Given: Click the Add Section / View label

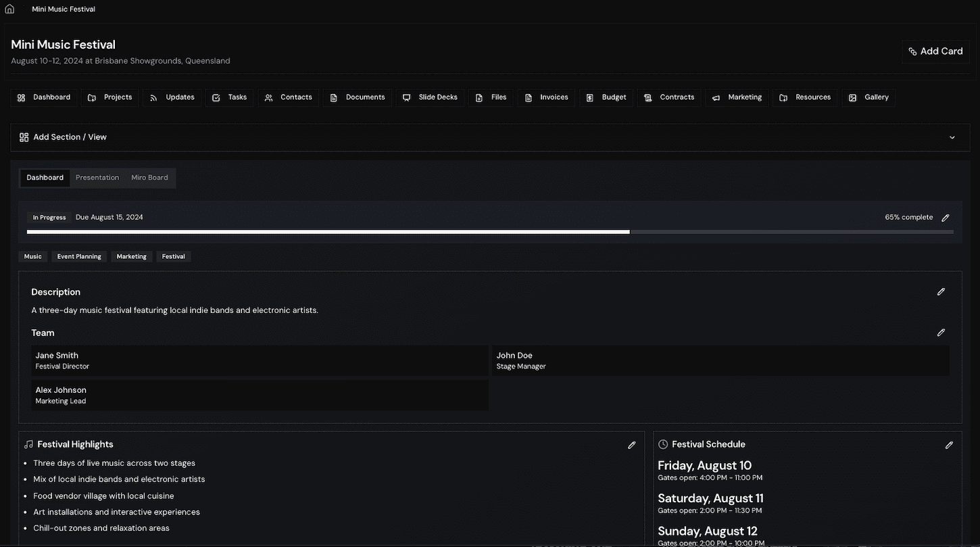Looking at the screenshot, I should click(x=70, y=137).
